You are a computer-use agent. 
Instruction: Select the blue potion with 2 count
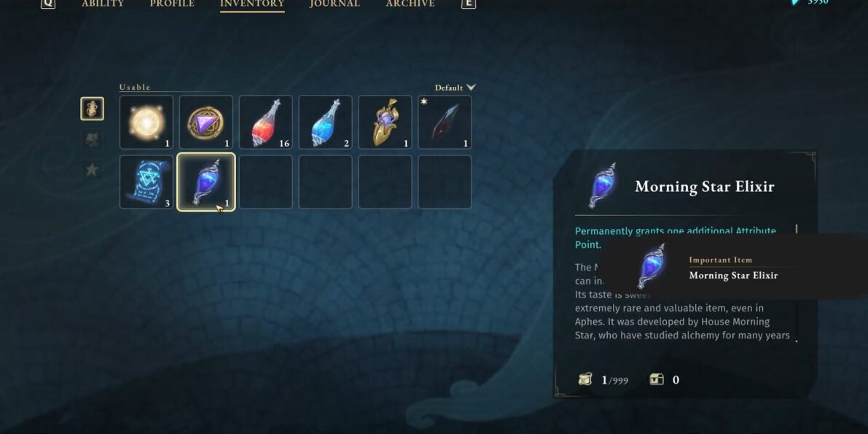[326, 122]
